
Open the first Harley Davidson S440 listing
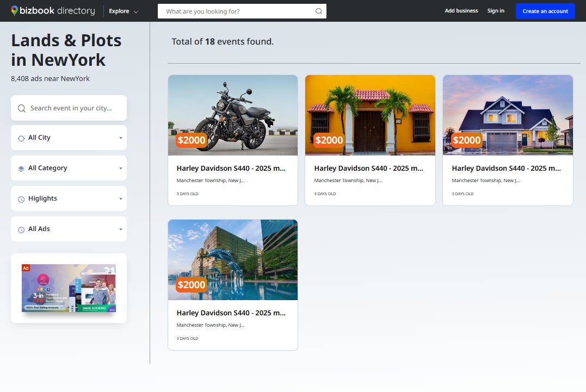(x=231, y=168)
